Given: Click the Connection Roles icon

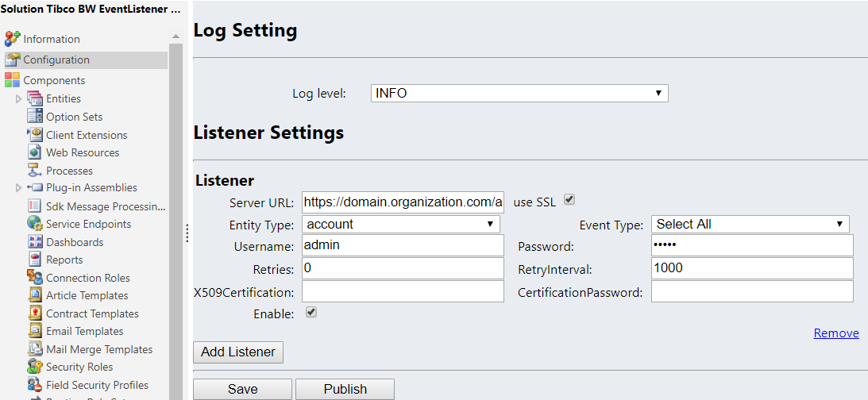Looking at the screenshot, I should click(x=35, y=277).
